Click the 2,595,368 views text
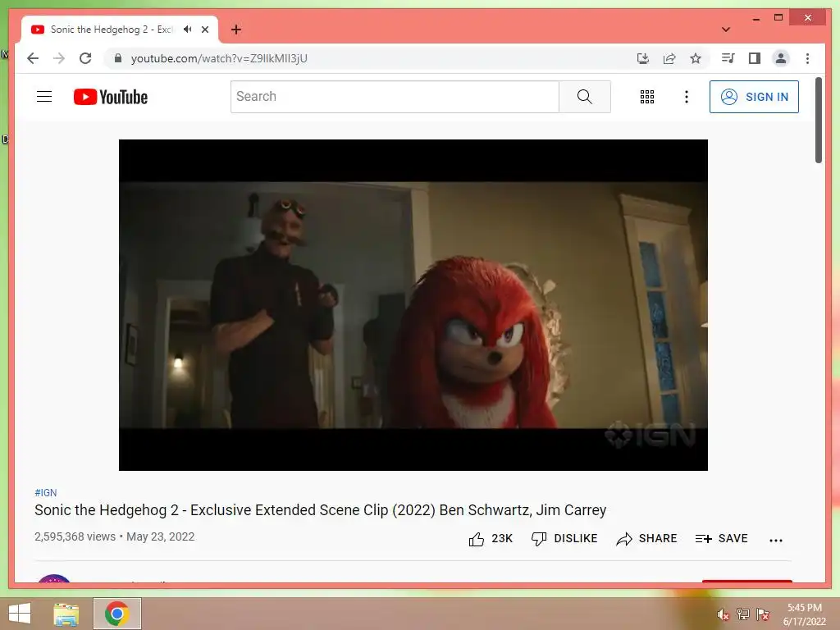 tap(75, 536)
